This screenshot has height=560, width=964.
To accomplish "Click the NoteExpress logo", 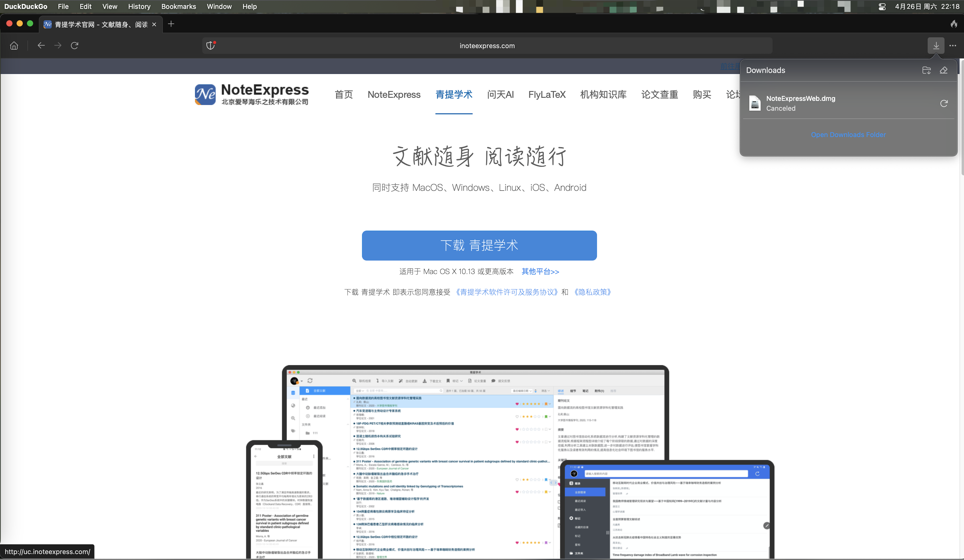I will (x=251, y=95).
